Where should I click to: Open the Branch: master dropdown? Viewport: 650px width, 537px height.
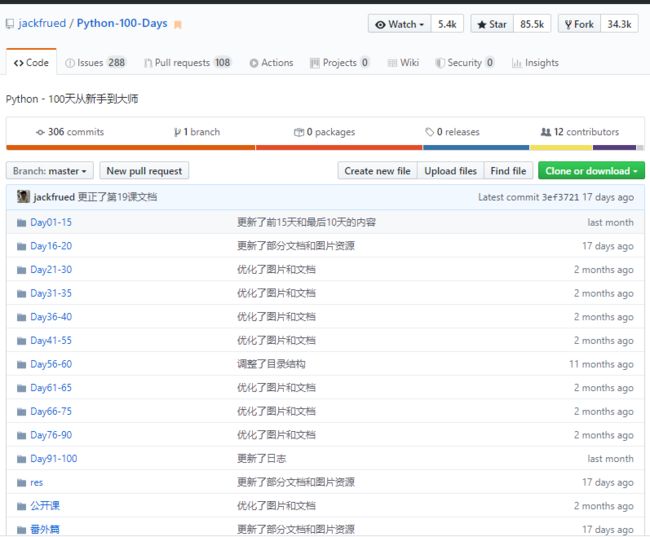tap(50, 171)
